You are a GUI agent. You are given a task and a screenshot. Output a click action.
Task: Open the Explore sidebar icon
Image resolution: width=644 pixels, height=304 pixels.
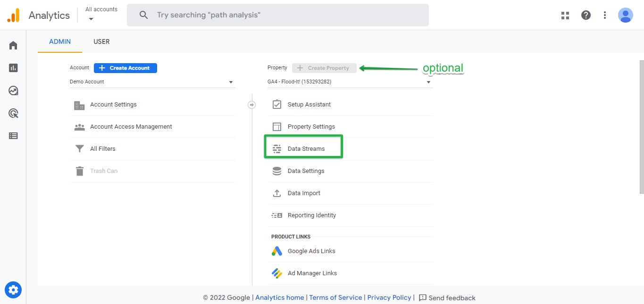(x=13, y=90)
